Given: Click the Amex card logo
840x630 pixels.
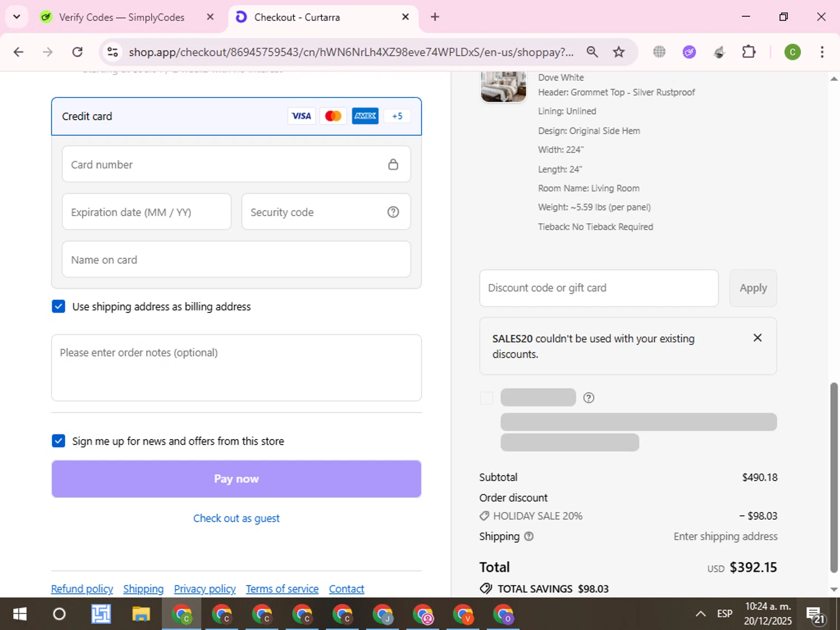Looking at the screenshot, I should [x=365, y=116].
